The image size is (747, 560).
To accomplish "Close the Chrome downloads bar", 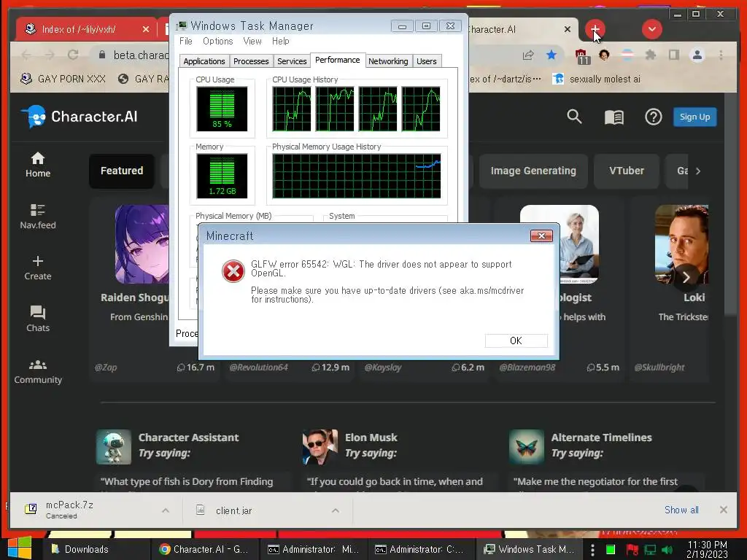I will click(723, 510).
